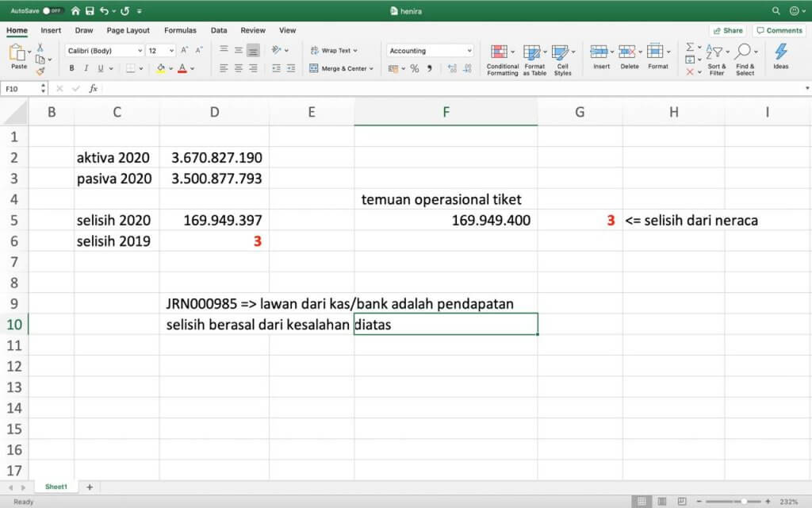The height and width of the screenshot is (508, 812).
Task: Open the Accounting number format dropdown
Action: (x=429, y=49)
